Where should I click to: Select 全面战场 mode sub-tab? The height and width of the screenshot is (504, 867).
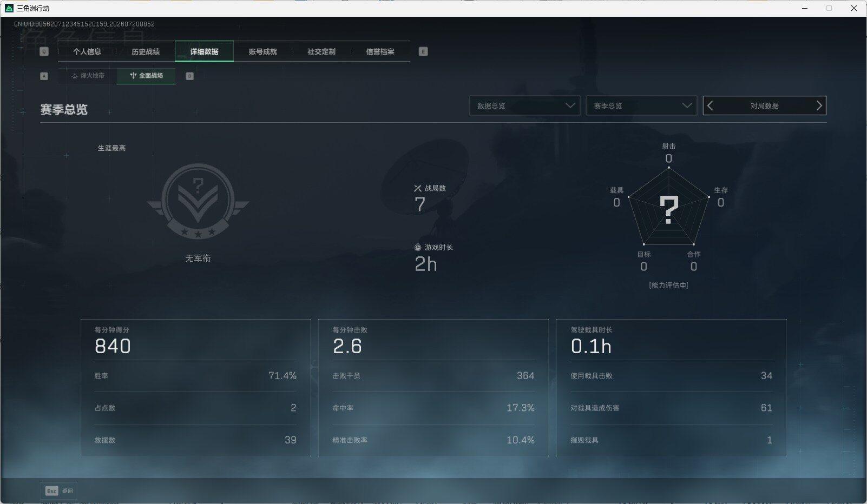tap(146, 76)
